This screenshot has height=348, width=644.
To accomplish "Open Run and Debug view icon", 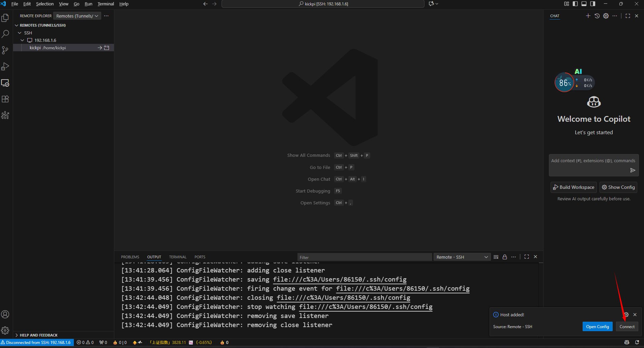I will (5, 66).
